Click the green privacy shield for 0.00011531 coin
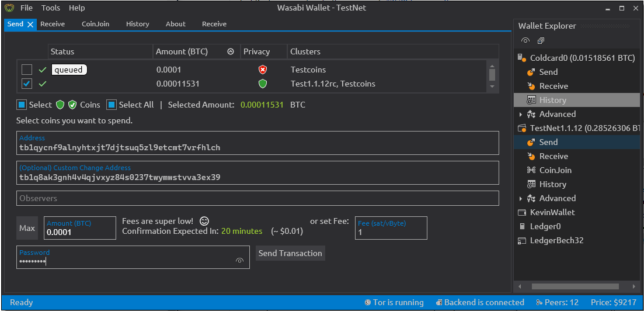This screenshot has width=644, height=311. tap(263, 84)
